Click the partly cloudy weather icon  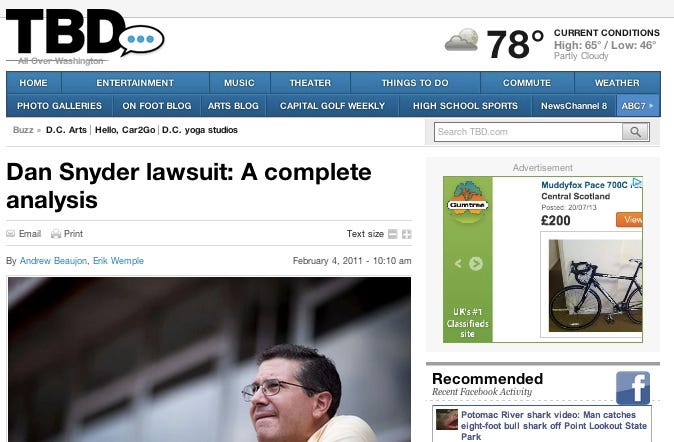point(462,40)
